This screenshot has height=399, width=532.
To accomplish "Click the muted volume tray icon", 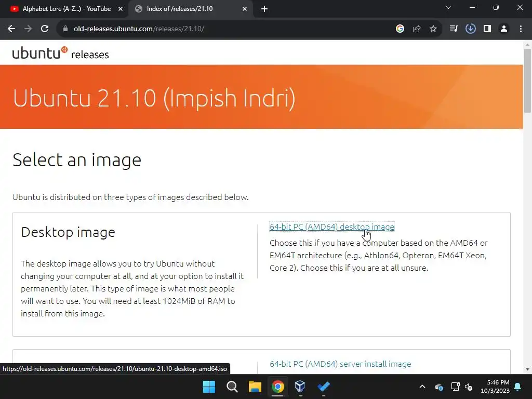I will [x=469, y=387].
